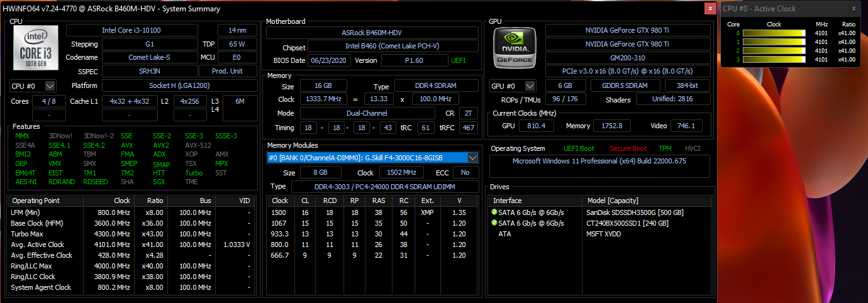Click the 4x32 + 4x32 L1 cache value
Image resolution: width=868 pixels, height=303 pixels.
click(x=129, y=101)
